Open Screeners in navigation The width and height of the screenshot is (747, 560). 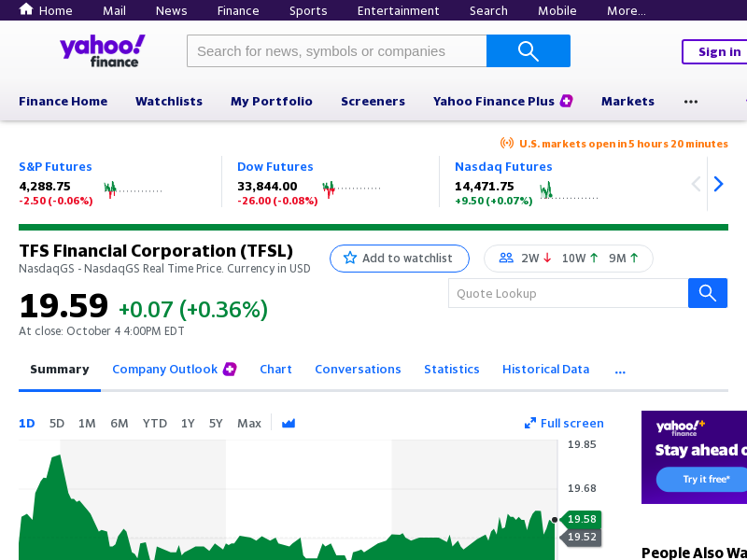click(373, 101)
